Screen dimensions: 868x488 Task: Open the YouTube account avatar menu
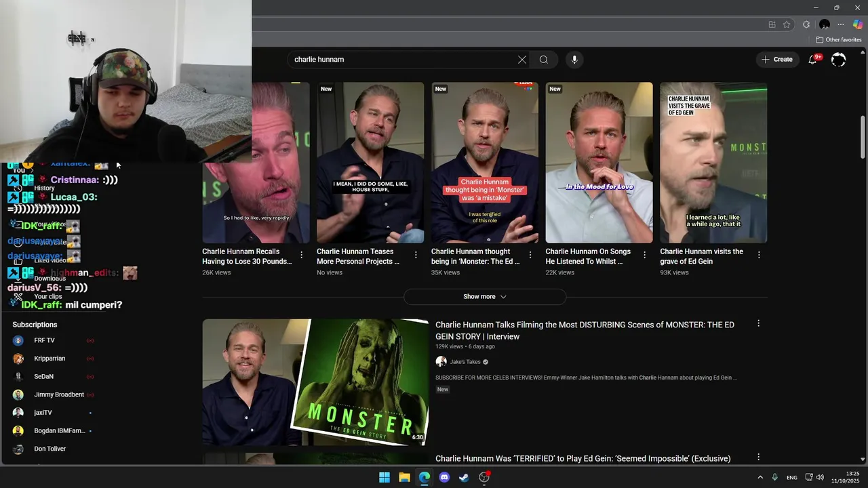click(839, 60)
